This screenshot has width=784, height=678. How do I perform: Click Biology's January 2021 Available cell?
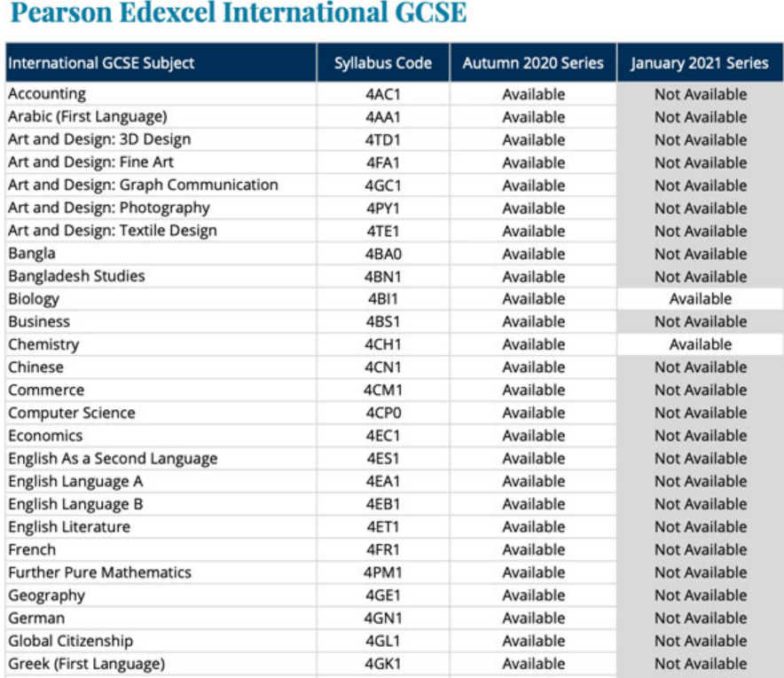(x=700, y=299)
